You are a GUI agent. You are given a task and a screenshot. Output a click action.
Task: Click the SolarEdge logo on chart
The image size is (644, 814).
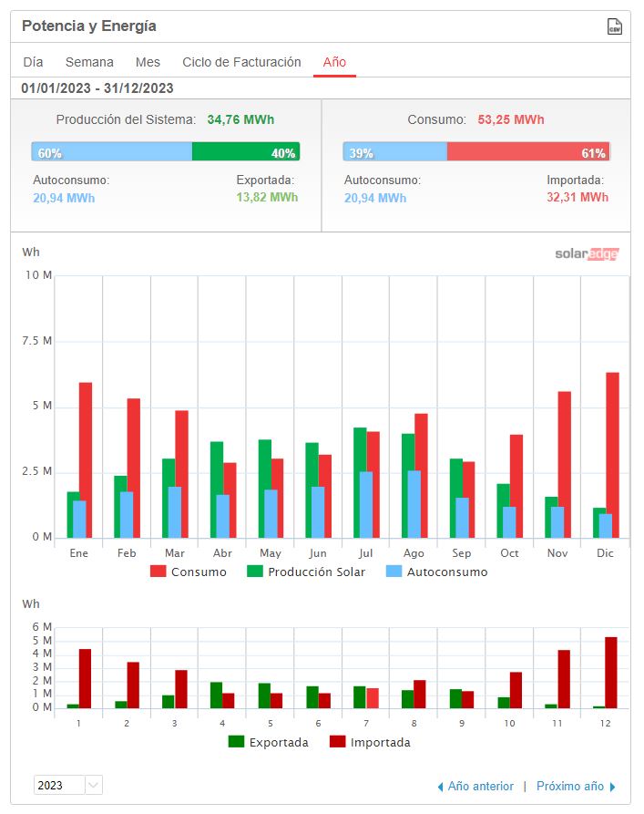coord(587,253)
